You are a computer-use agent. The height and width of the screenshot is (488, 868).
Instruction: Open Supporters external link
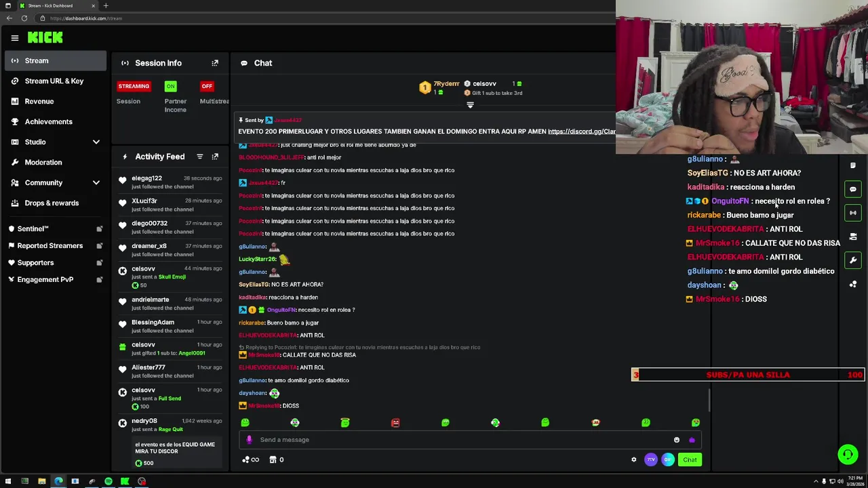click(56, 262)
